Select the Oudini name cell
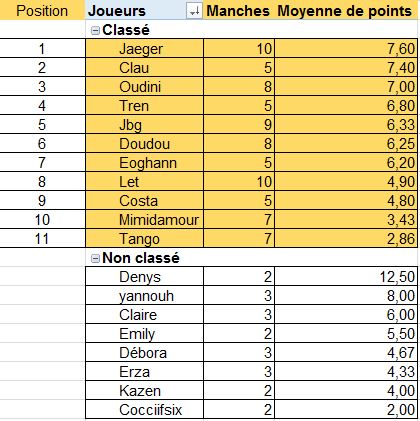This screenshot has height=421, width=420. point(144,87)
